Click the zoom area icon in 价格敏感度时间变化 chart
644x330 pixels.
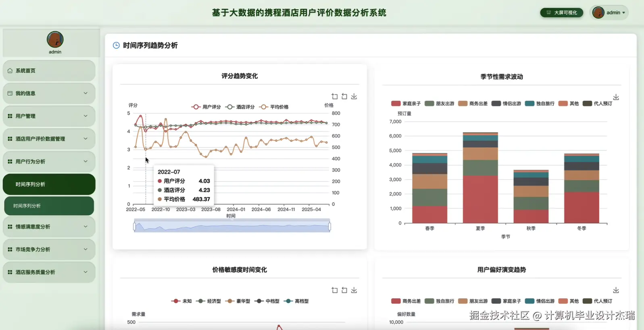coord(335,290)
